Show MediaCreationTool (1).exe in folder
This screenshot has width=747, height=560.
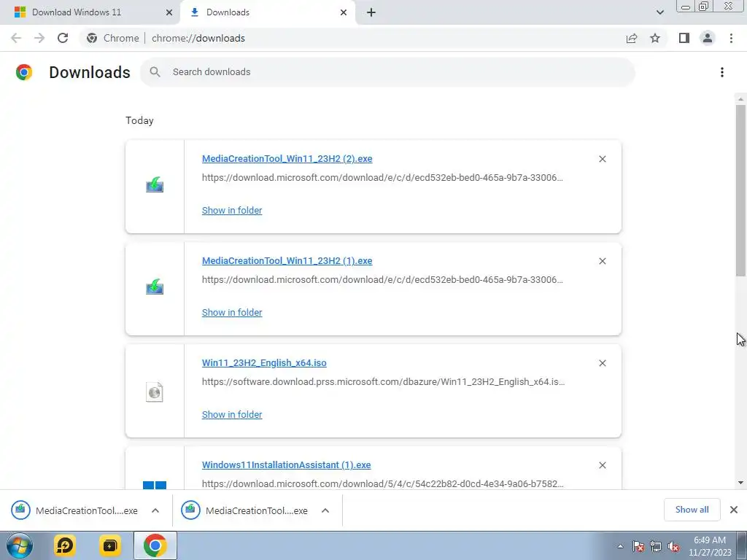click(x=232, y=312)
